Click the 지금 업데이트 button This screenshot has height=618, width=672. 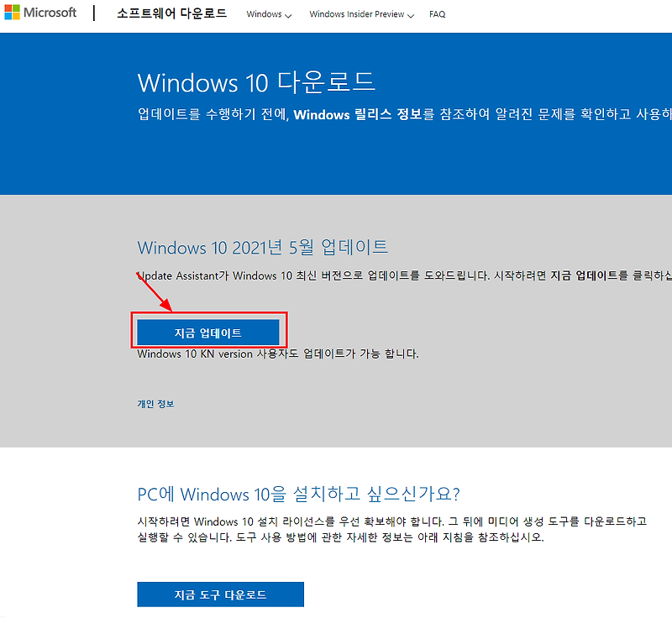[x=207, y=333]
